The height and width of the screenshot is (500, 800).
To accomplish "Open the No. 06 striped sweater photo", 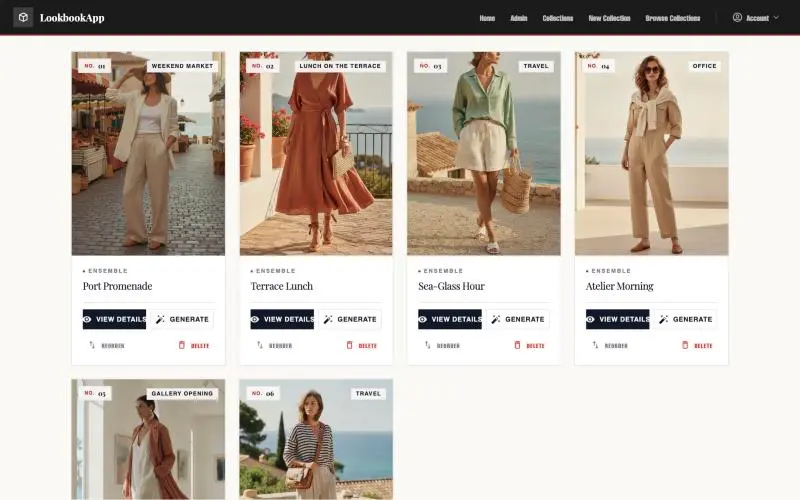I will (316, 439).
